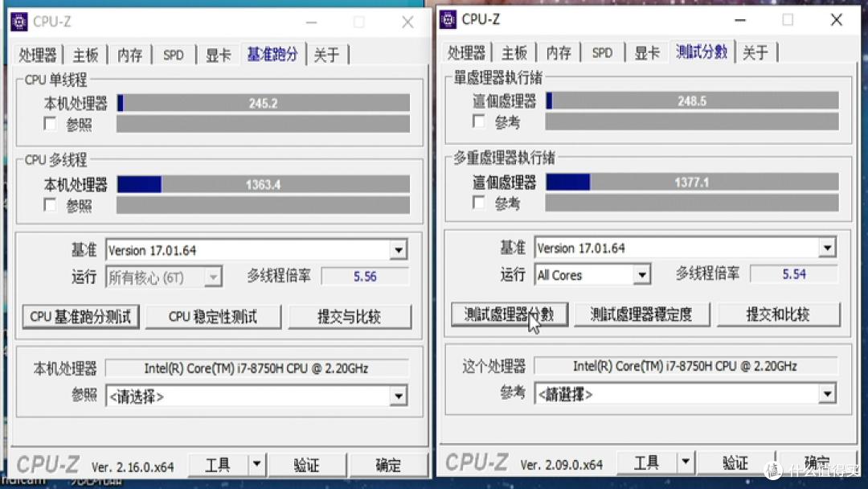Close the left CPU-Z window
The width and height of the screenshot is (868, 489).
pyautogui.click(x=408, y=23)
